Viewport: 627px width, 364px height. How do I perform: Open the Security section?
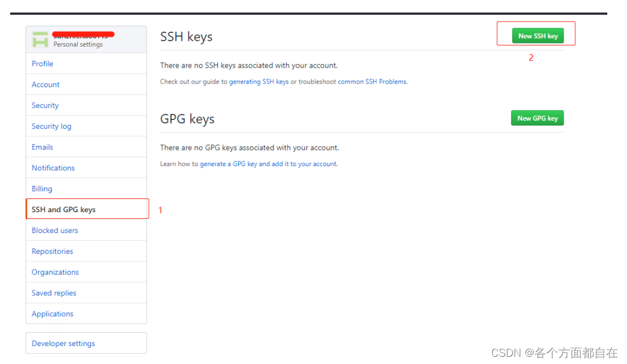45,105
